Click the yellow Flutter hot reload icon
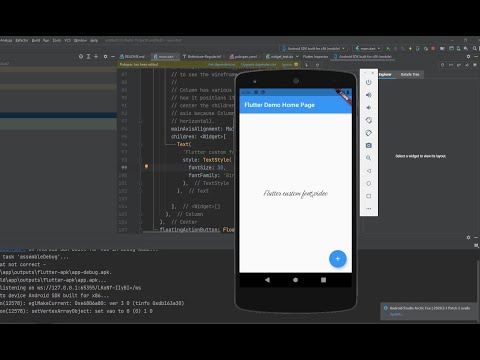The width and height of the screenshot is (480, 360). click(410, 49)
